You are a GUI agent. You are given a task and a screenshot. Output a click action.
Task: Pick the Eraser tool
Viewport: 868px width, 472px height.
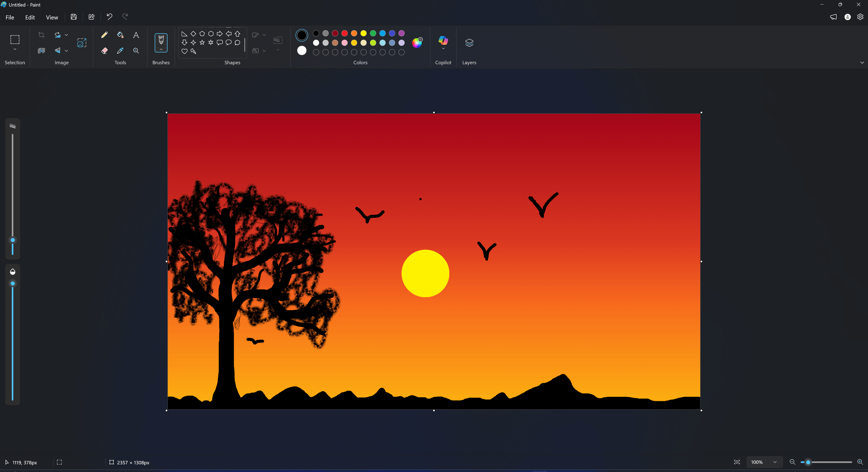coord(104,51)
